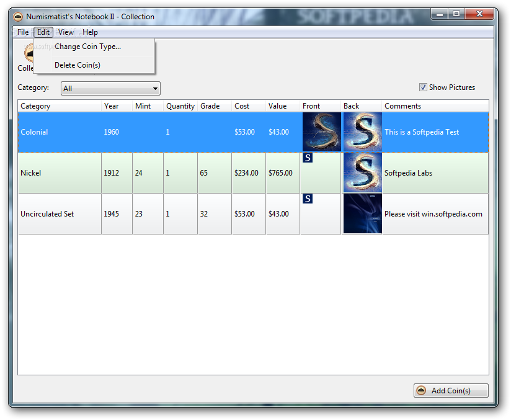Click Uncirculated Set's quantity 1 cell
Viewport: 511px width, 420px height.
[180, 214]
